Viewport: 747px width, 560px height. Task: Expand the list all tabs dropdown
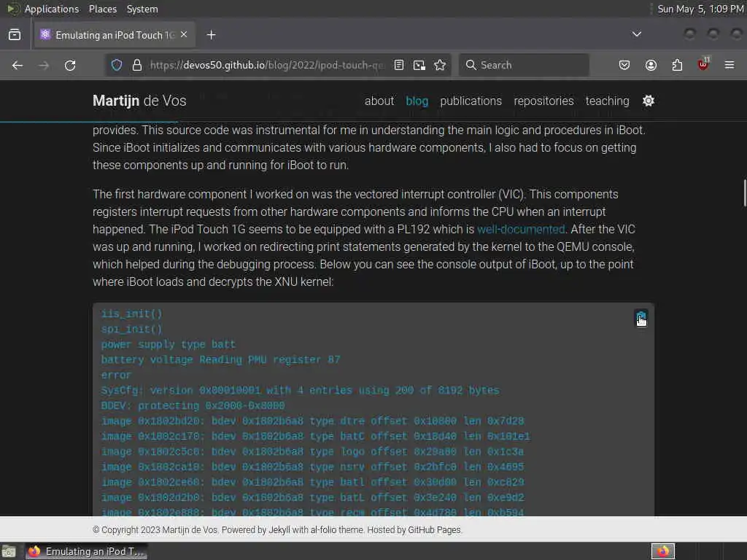pos(636,35)
